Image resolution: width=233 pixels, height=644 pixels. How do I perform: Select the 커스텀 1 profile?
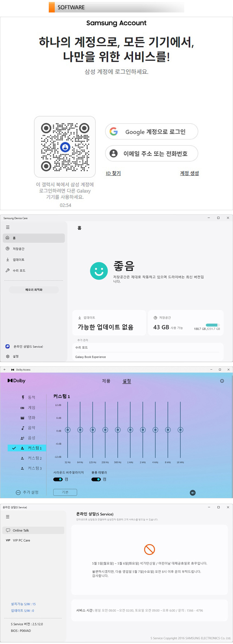(27, 448)
